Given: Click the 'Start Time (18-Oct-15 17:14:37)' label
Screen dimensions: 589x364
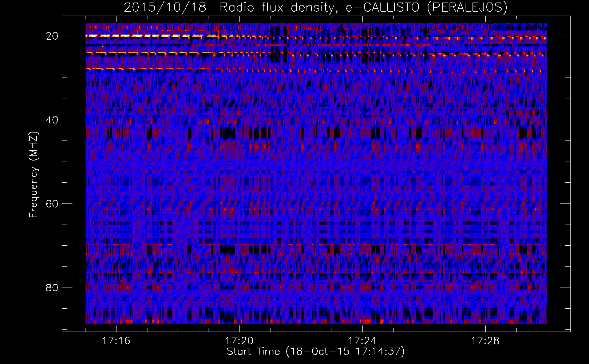Looking at the screenshot, I should click(316, 352).
